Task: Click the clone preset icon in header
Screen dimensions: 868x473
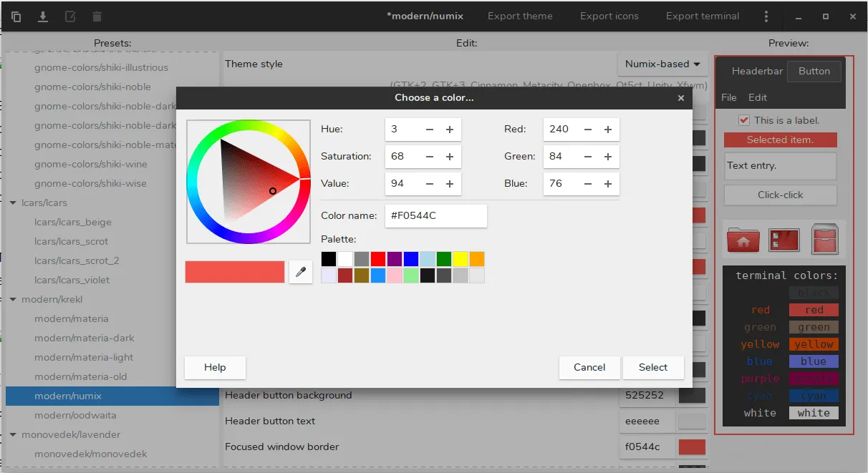Action: click(16, 16)
